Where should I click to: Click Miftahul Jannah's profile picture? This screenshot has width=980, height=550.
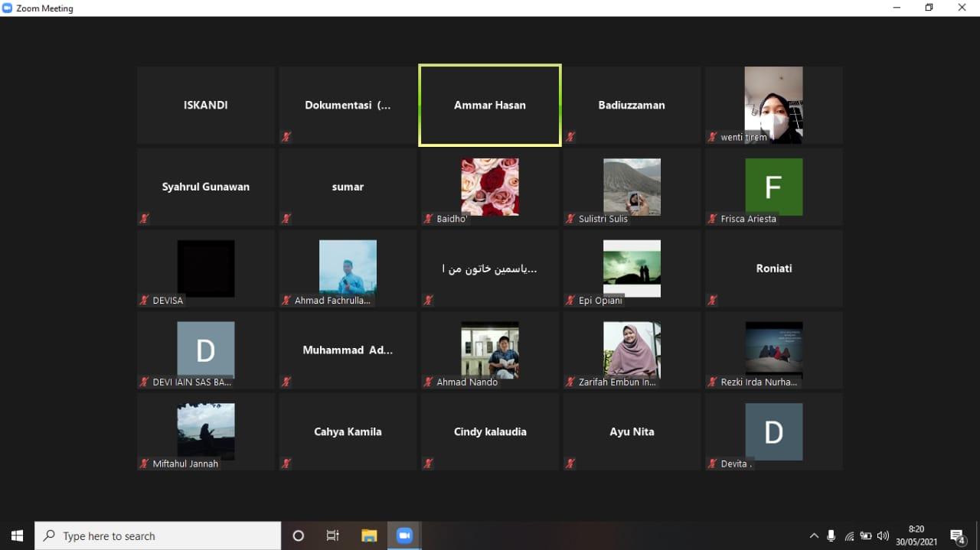[x=206, y=431]
